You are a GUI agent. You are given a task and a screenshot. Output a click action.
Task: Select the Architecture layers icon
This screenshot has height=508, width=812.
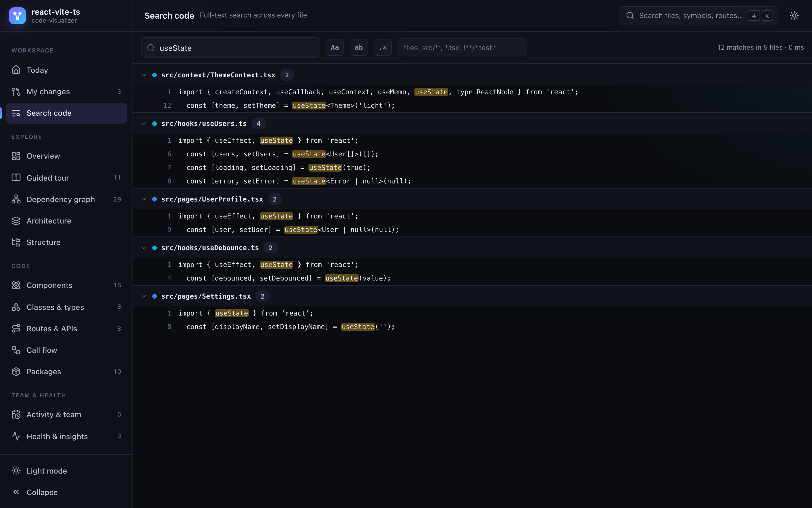(x=16, y=221)
